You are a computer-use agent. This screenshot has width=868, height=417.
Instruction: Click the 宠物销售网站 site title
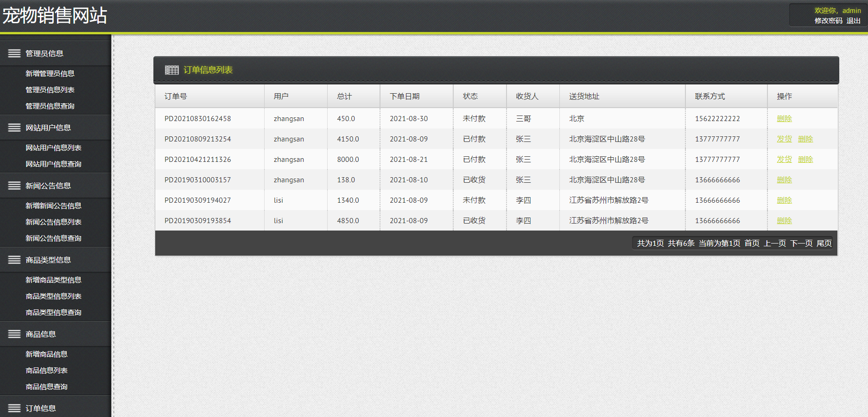coord(55,15)
